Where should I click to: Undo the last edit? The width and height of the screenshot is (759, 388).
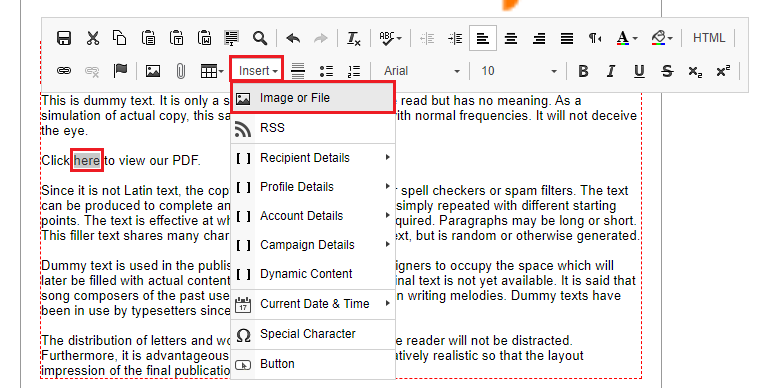point(293,38)
